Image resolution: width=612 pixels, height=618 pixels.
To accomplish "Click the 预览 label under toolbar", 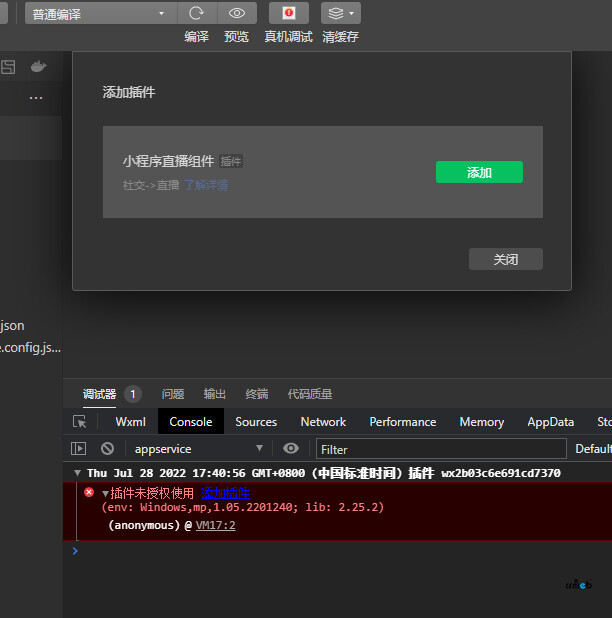I will (236, 37).
